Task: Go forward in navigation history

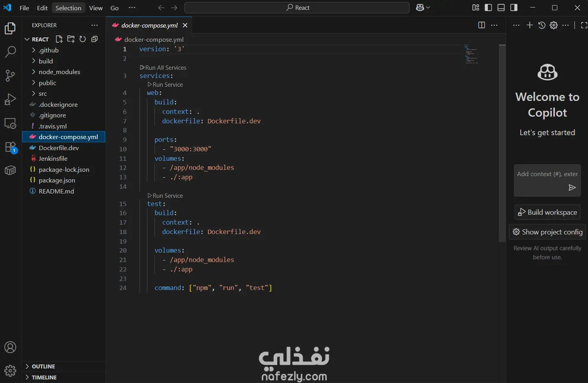Action: tap(174, 8)
